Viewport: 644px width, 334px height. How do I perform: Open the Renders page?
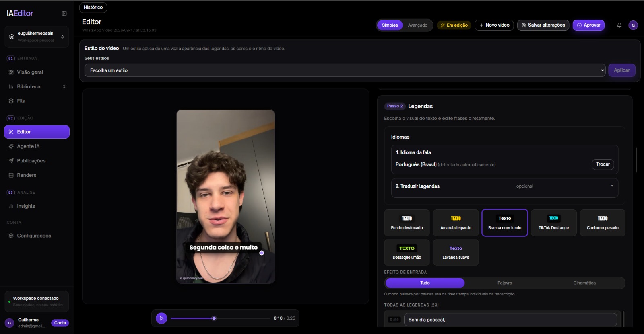[x=37, y=175]
